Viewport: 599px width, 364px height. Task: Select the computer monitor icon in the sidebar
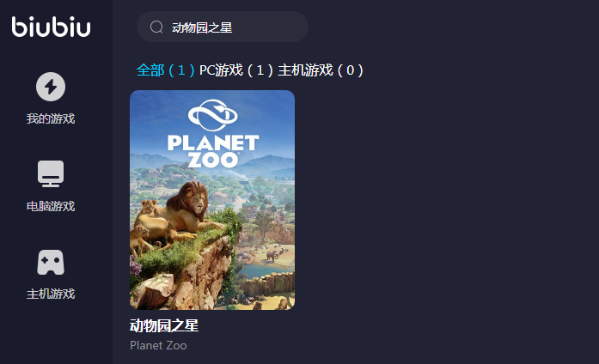point(51,173)
